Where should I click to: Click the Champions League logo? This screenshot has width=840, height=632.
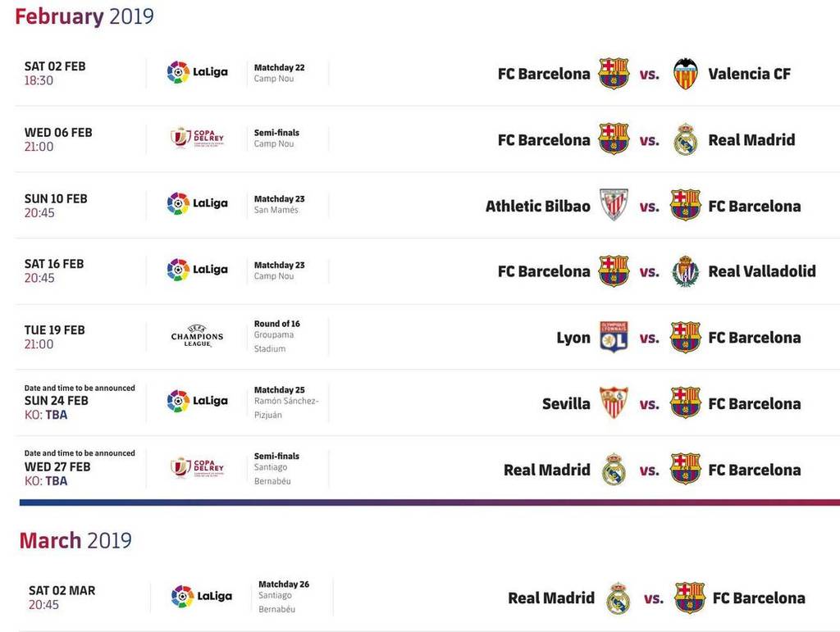[197, 337]
